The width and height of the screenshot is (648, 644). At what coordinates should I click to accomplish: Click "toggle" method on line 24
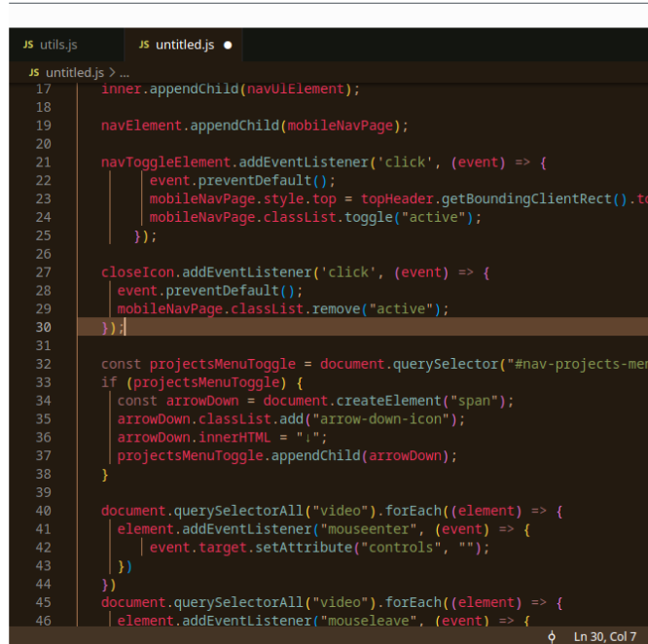click(369, 218)
